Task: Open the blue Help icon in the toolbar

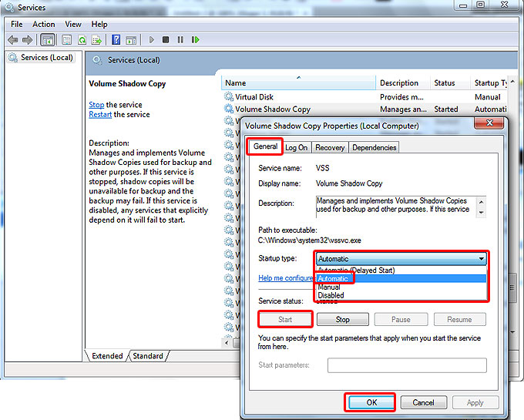Action: [116, 39]
